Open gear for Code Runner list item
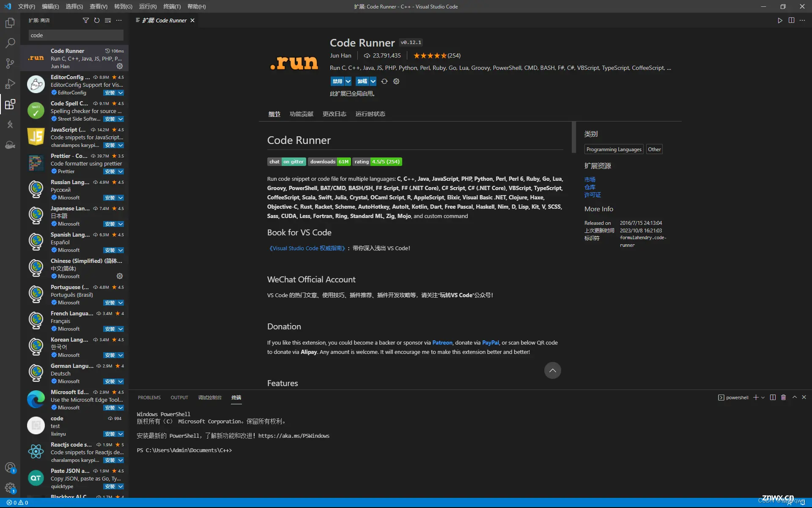The height and width of the screenshot is (508, 812). click(120, 66)
